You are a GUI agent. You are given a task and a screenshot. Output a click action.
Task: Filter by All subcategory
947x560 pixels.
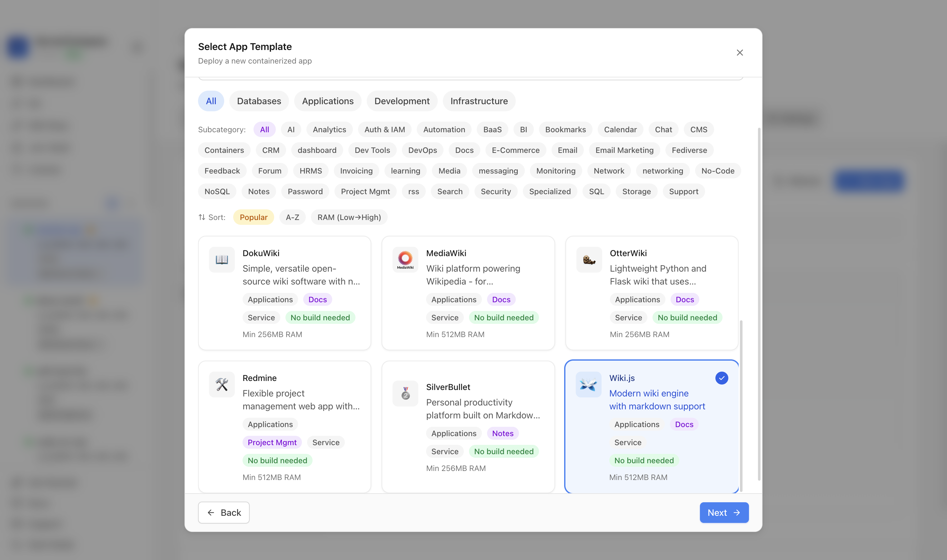point(264,129)
